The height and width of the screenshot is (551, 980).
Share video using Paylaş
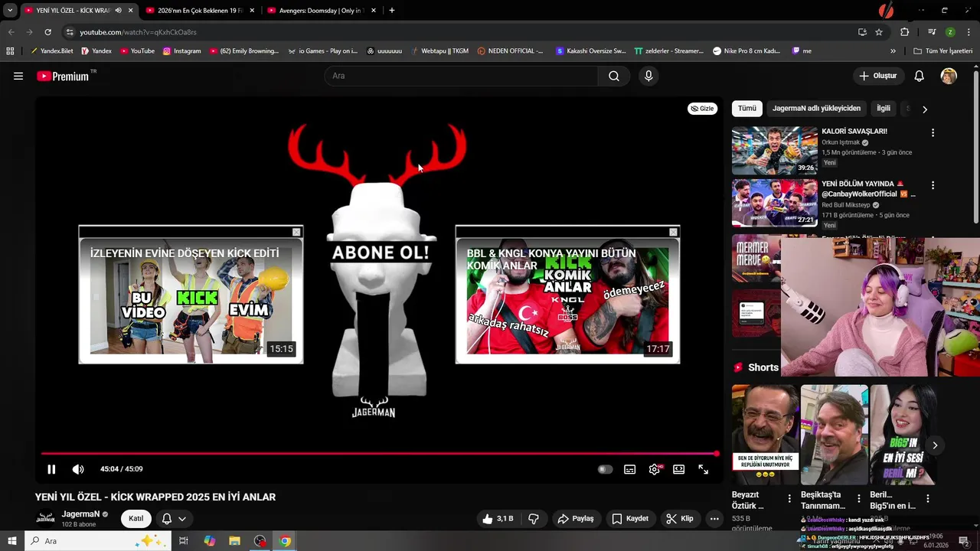pyautogui.click(x=576, y=519)
